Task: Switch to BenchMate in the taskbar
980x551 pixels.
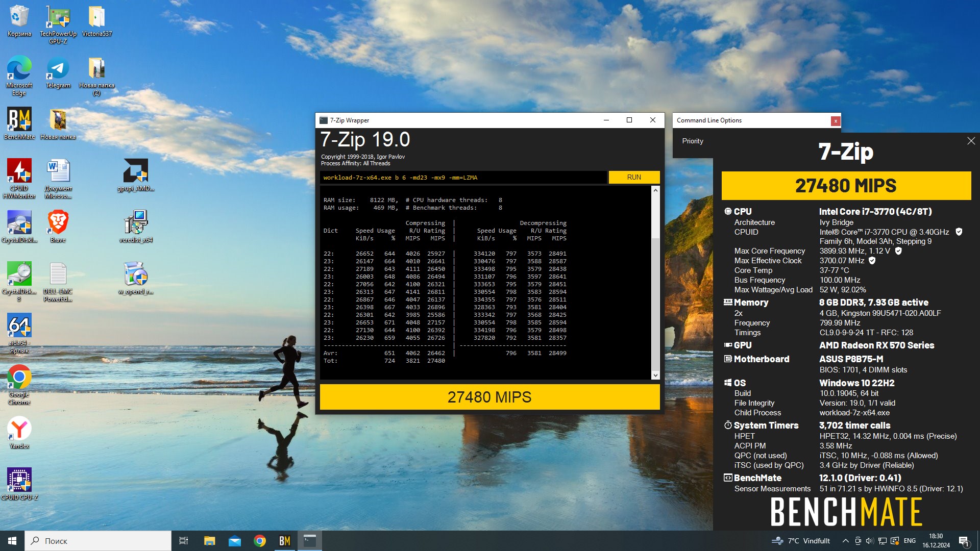Action: (x=285, y=541)
